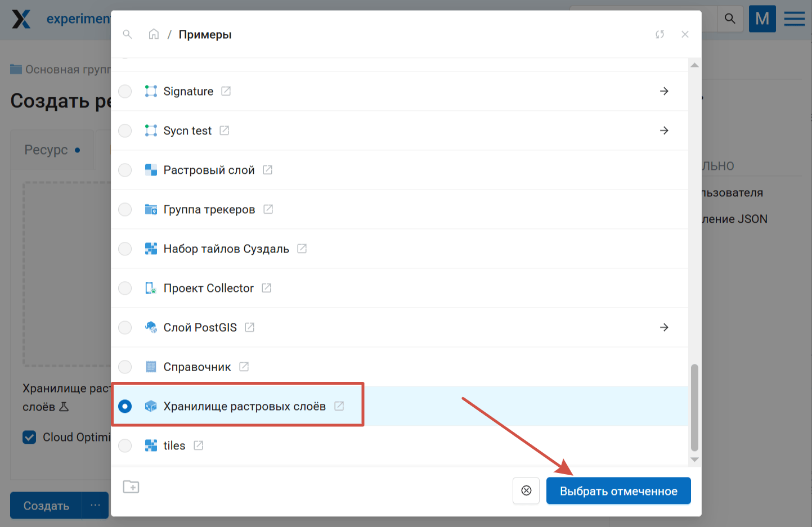Open Signature in a new tab icon

click(226, 91)
